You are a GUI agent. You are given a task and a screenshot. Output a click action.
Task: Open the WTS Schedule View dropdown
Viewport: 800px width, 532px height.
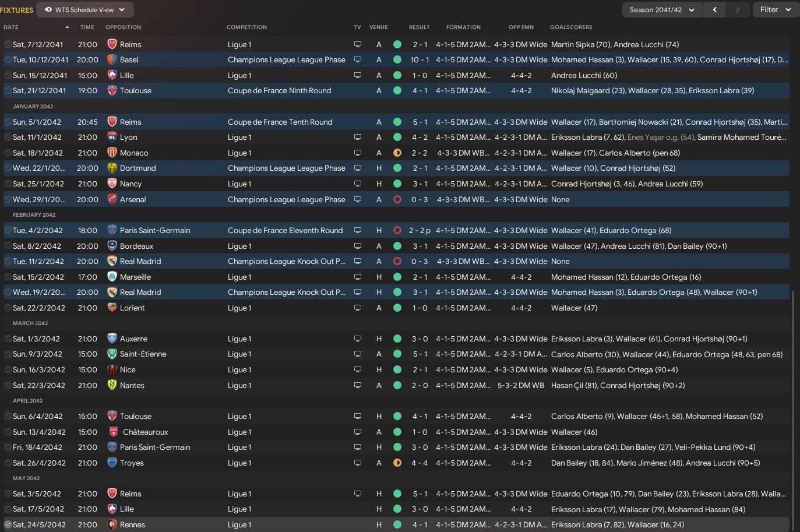tap(85, 10)
